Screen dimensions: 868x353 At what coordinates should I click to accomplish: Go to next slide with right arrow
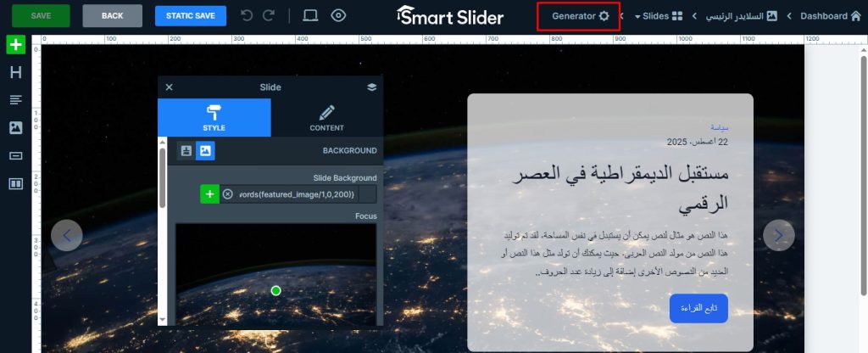point(779,236)
